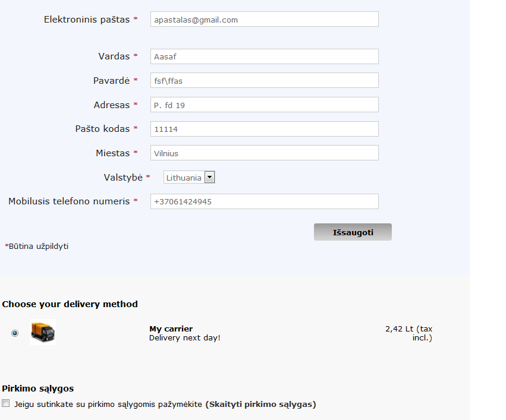Viewport: 506px width, 420px height.
Task: Click the Miestas field containing Vilnius
Action: [264, 153]
